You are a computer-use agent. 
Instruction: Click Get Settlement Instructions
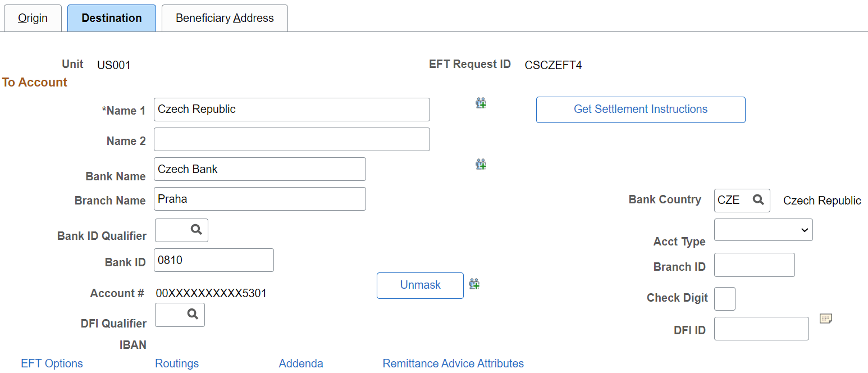coord(640,109)
